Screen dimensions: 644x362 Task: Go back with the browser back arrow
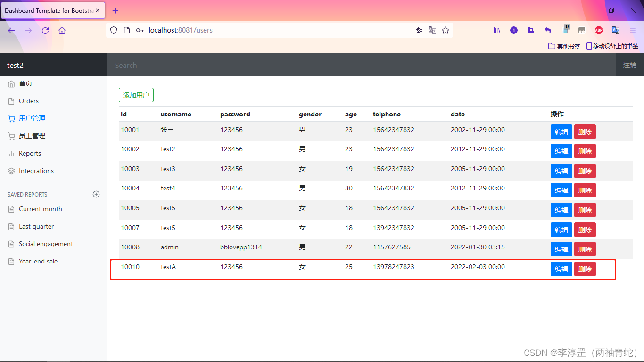11,30
